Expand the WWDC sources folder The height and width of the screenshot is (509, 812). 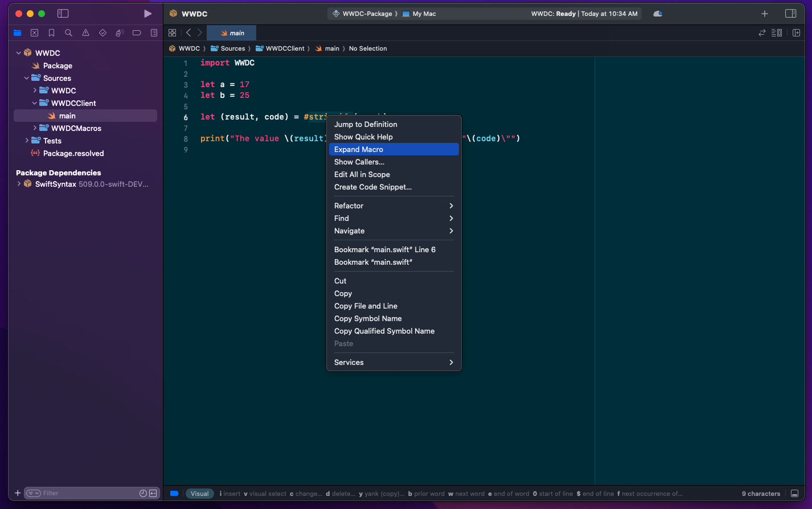click(x=35, y=91)
